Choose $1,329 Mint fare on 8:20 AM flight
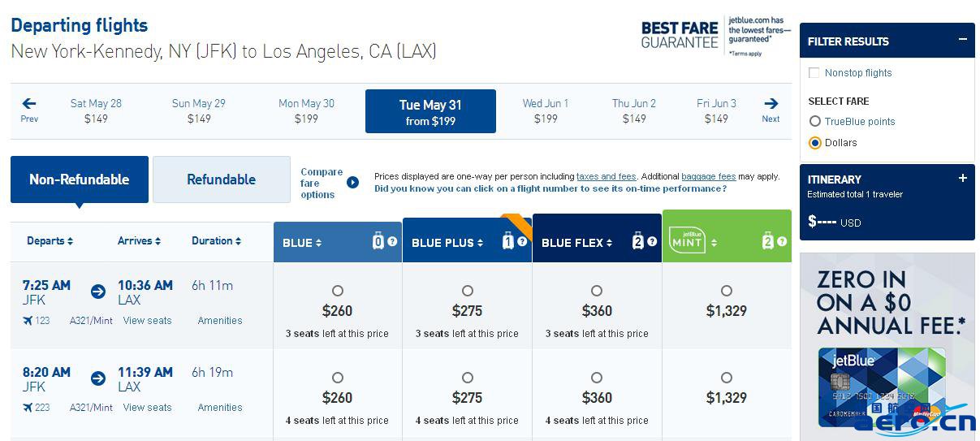 pyautogui.click(x=727, y=378)
